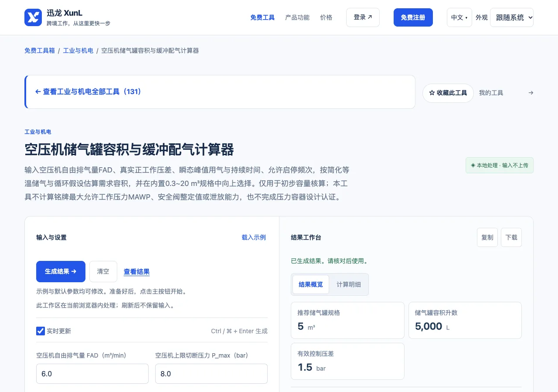Click the P_max input field showing 8.0
This screenshot has height=392, width=558.
pos(211,374)
